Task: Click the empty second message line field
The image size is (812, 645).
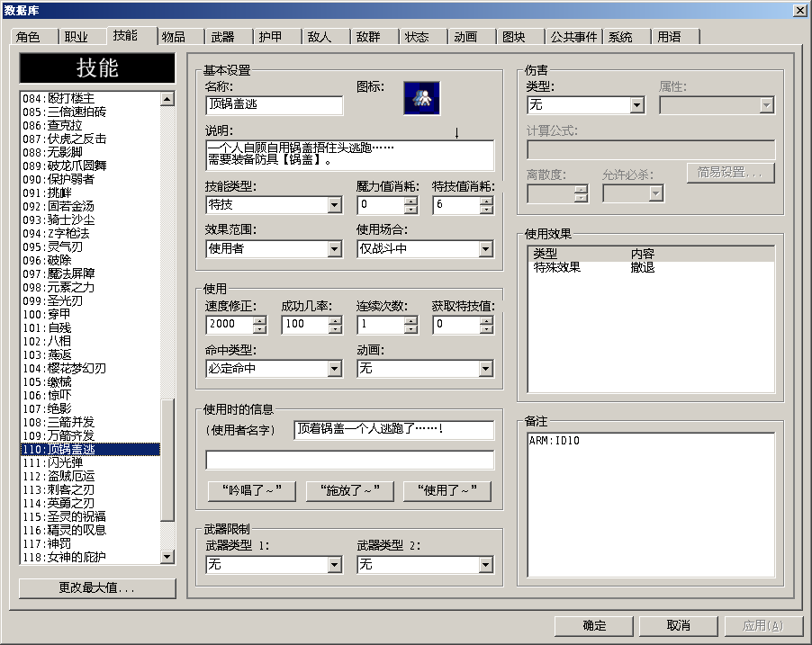Action: click(349, 460)
